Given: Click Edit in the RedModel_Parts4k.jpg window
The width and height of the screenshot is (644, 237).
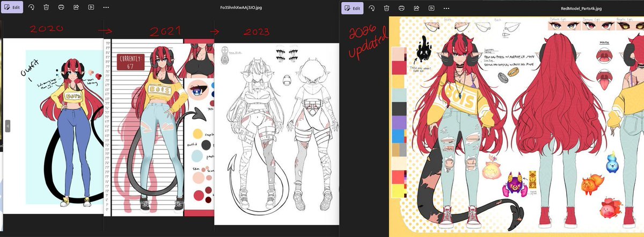Looking at the screenshot, I should coord(353,8).
